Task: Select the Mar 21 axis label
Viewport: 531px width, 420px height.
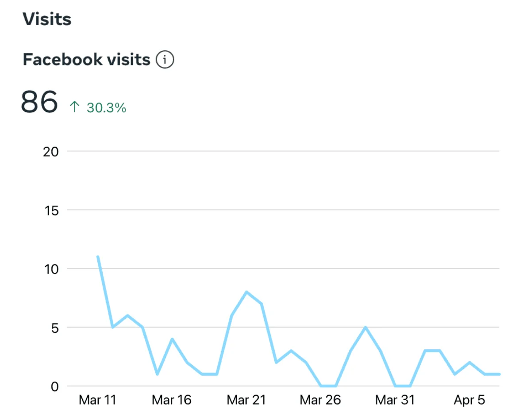Action: pos(246,400)
